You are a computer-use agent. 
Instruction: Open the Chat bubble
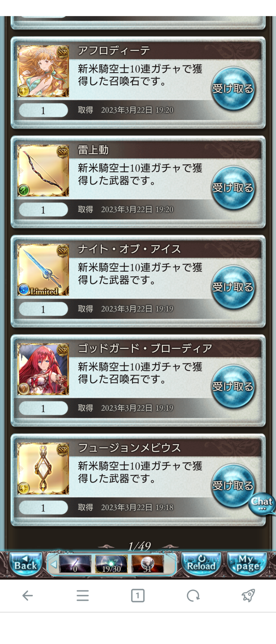262,504
